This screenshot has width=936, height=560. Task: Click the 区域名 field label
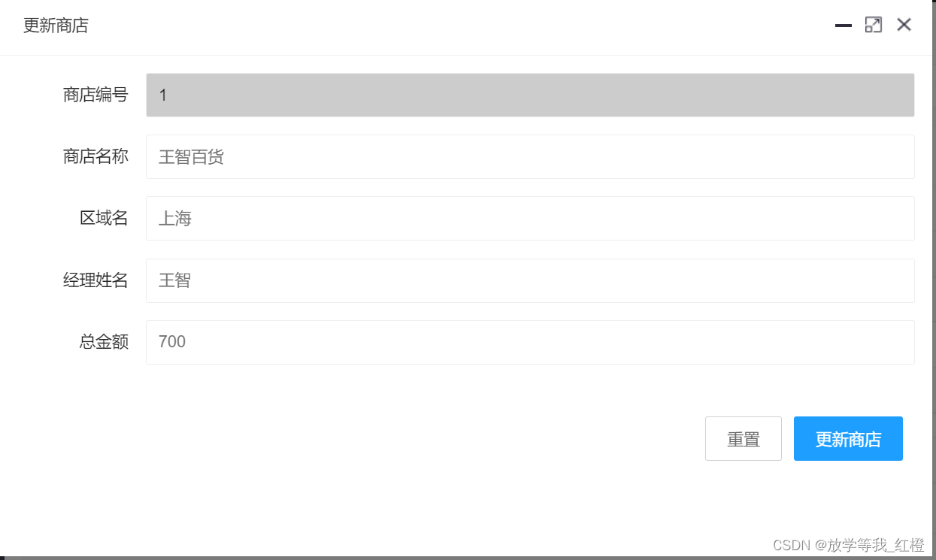coord(104,218)
